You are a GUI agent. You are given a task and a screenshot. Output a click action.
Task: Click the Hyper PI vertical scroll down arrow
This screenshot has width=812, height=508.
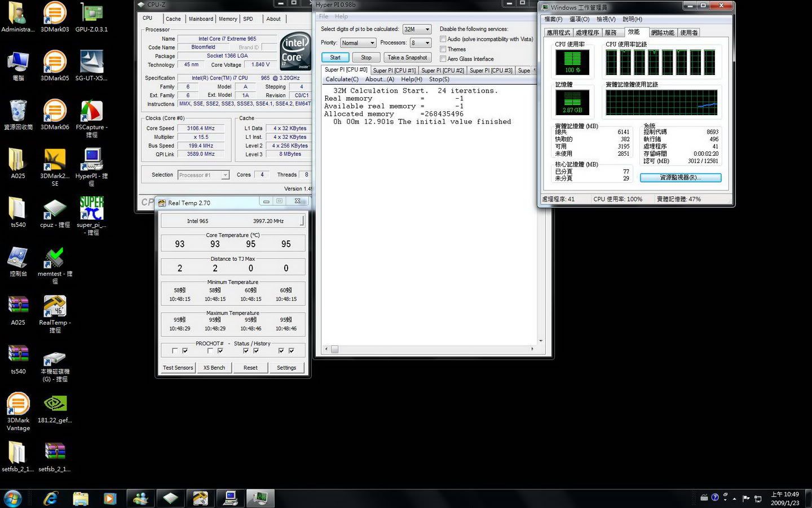pyautogui.click(x=541, y=341)
